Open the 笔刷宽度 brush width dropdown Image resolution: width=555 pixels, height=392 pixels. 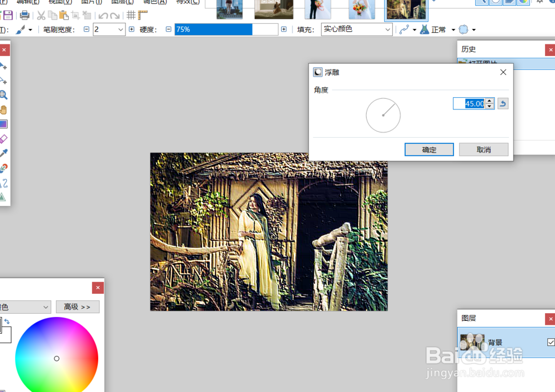point(120,29)
